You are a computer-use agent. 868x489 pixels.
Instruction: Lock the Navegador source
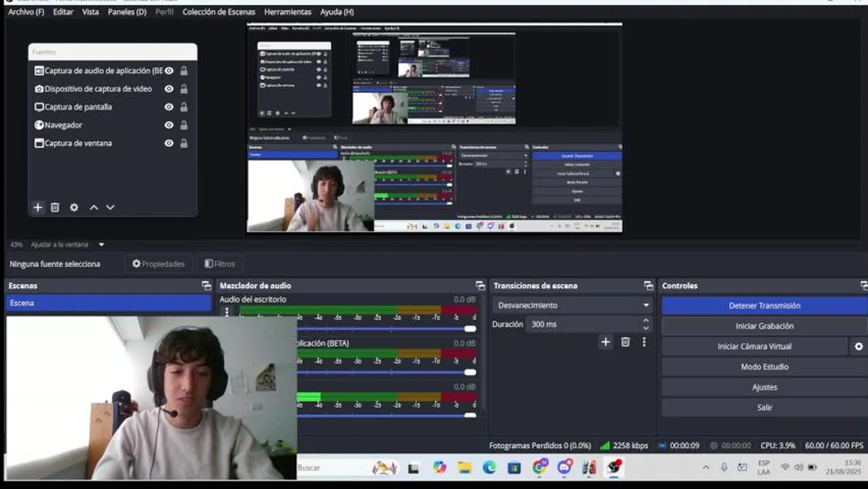184,125
